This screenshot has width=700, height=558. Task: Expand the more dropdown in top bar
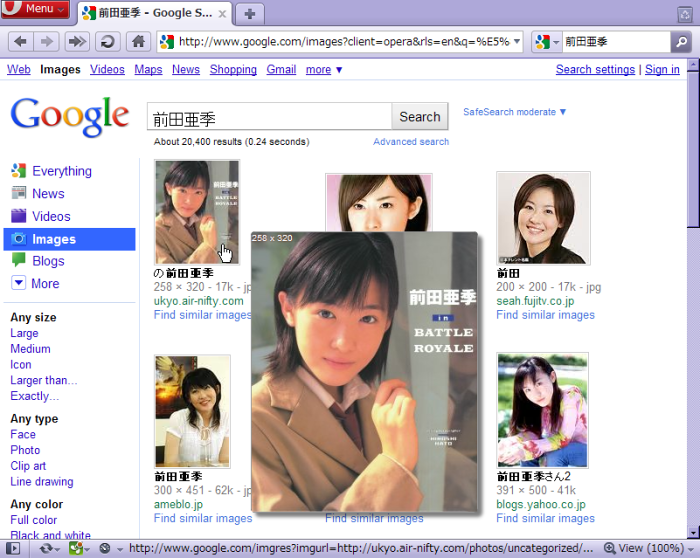point(324,70)
